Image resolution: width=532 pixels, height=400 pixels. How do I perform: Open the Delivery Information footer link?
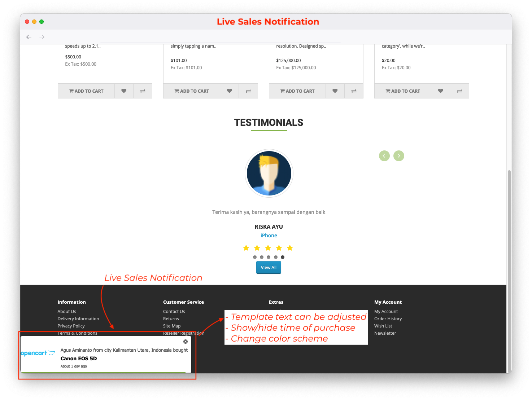pos(78,319)
